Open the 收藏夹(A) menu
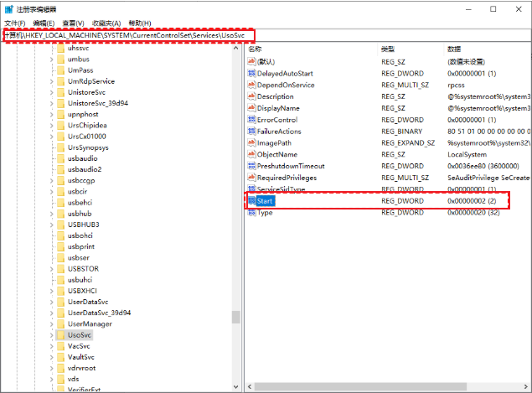This screenshot has width=532, height=393. 106,23
